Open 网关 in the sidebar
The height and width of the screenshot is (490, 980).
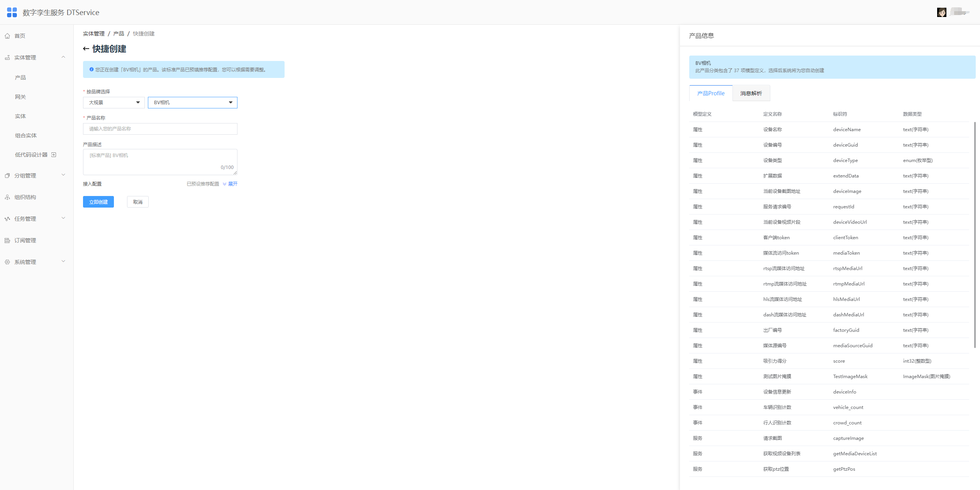pos(20,97)
